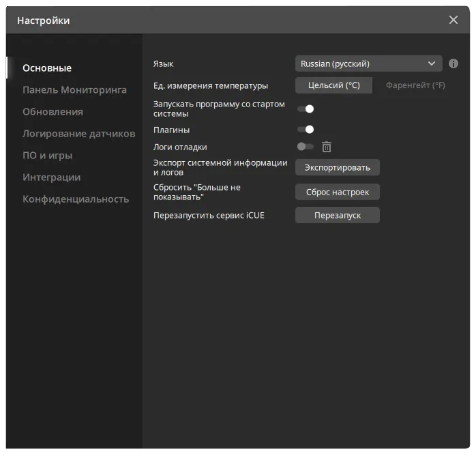Click the Настройки window title bar
Screen dimensions: 476x456
coord(205,20)
